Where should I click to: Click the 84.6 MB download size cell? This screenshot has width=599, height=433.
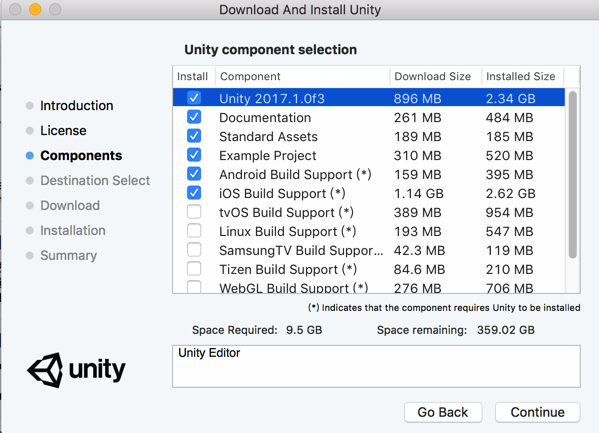tap(419, 270)
